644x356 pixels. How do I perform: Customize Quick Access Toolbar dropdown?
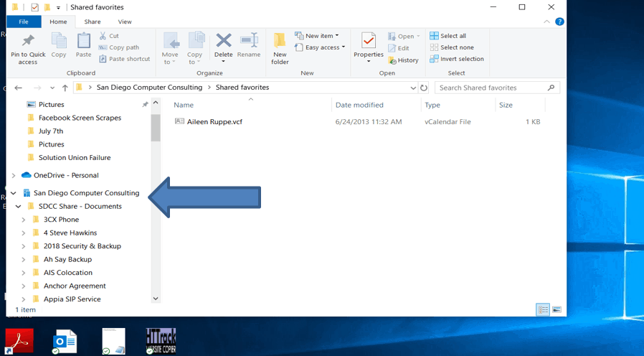(x=58, y=7)
